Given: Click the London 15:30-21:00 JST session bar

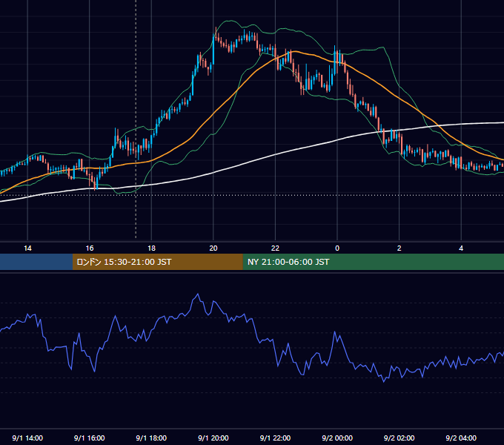Looking at the screenshot, I should 157,262.
